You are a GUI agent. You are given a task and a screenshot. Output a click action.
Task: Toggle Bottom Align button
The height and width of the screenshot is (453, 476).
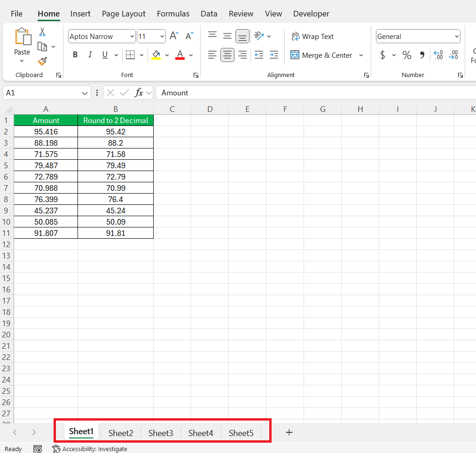[242, 36]
